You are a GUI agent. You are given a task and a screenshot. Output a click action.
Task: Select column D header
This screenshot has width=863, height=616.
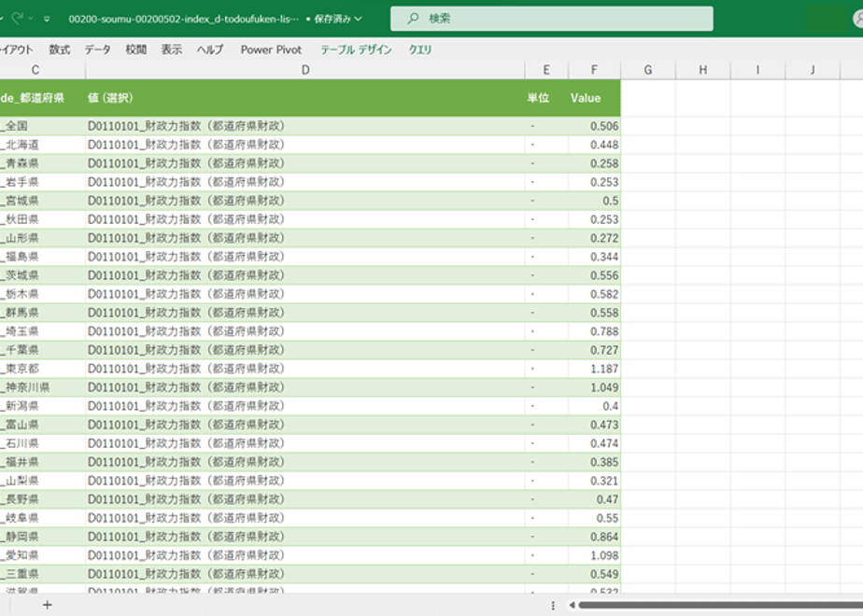click(x=305, y=70)
